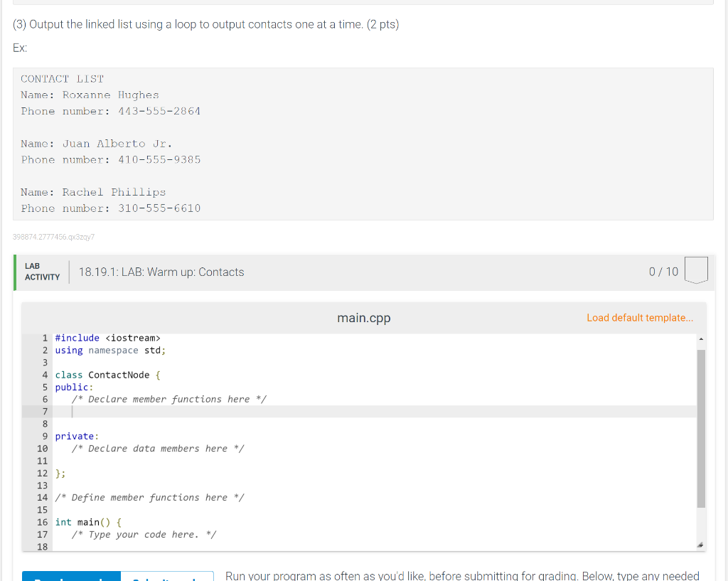Click the 'int main() {' line in the editor

point(85,522)
